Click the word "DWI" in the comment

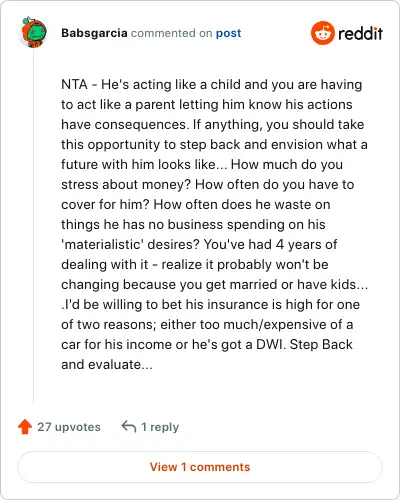click(x=271, y=344)
